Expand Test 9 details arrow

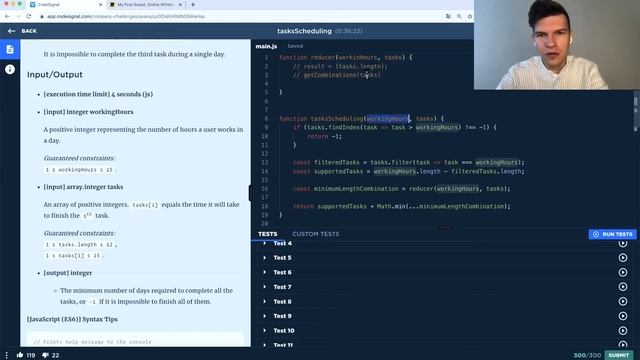(x=264, y=316)
